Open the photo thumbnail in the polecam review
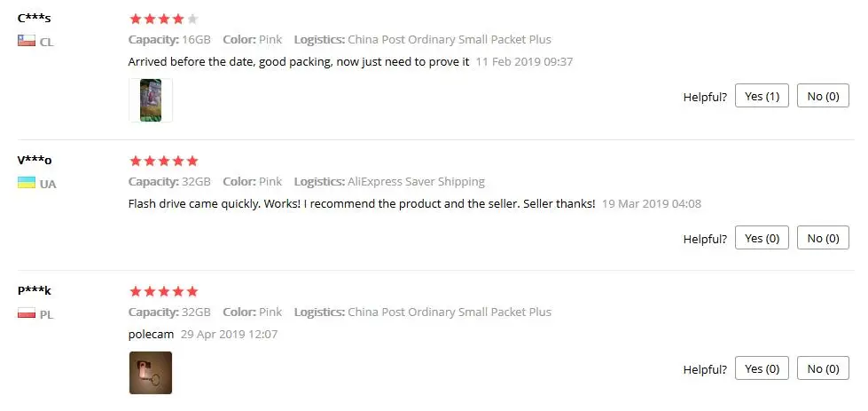 coord(151,373)
